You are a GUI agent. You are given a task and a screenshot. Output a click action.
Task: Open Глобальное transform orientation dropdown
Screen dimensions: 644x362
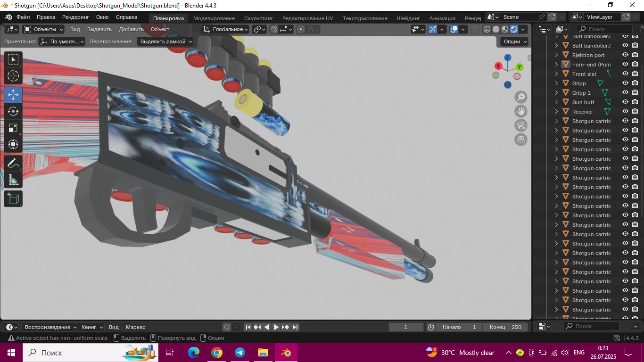point(226,29)
